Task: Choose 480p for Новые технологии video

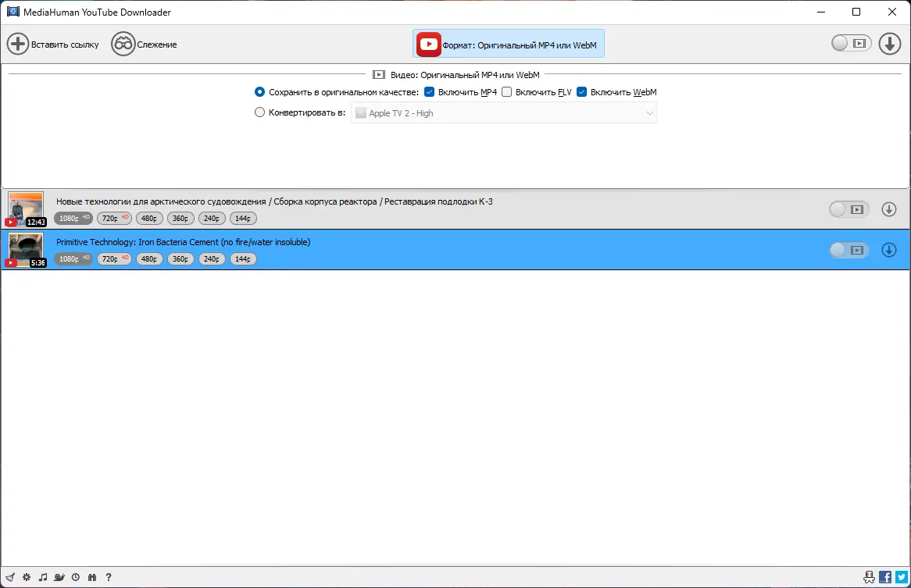Action: [149, 218]
